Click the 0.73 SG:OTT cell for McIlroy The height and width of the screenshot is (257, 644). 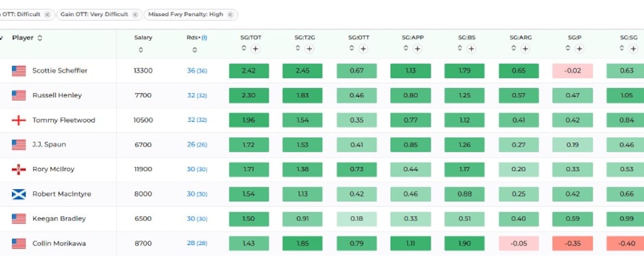tap(357, 169)
